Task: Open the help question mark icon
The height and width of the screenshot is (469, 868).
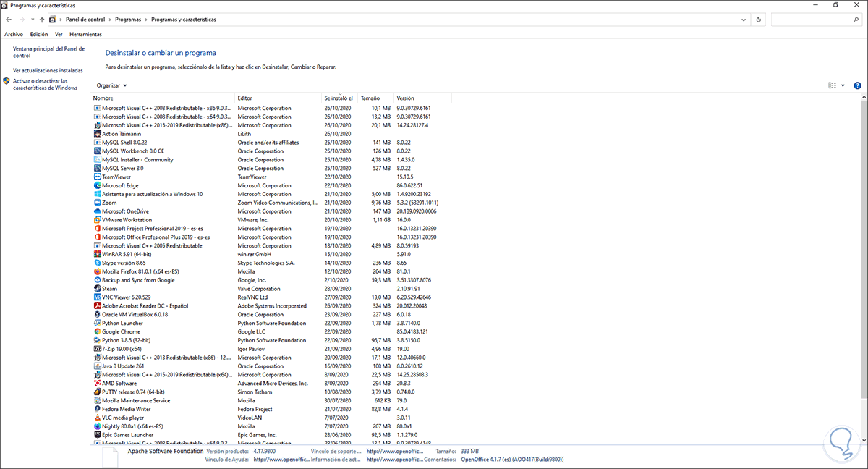Action: 857,85
